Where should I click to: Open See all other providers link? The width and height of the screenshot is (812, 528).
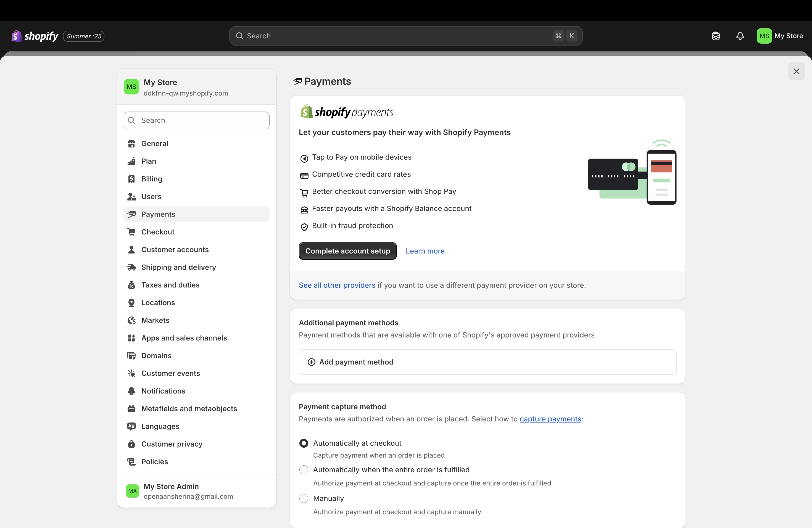[x=337, y=286]
